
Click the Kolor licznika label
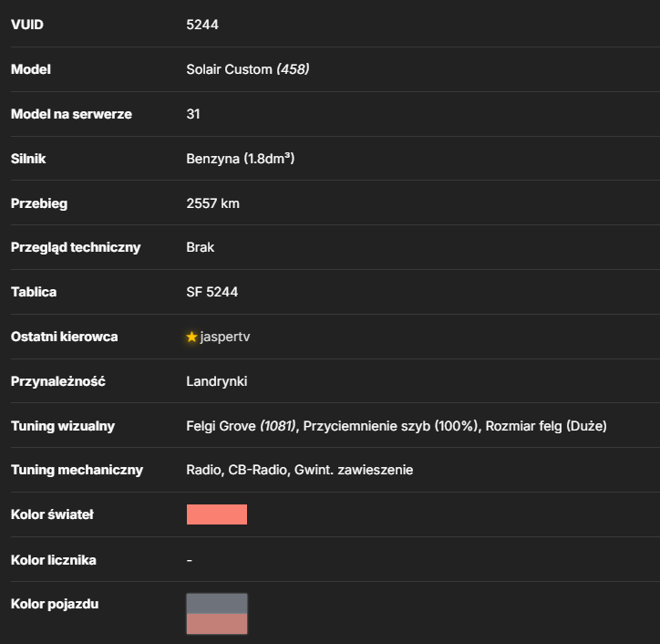coord(54,560)
